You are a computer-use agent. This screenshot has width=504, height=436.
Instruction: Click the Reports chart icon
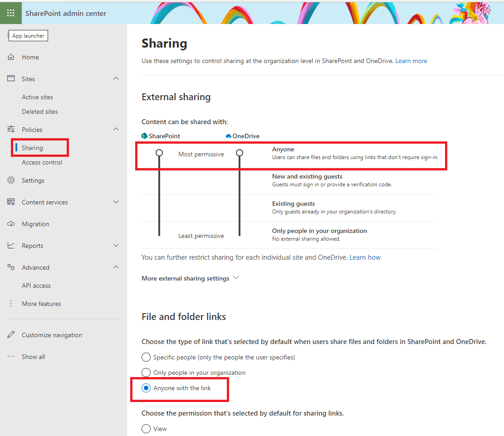(x=11, y=245)
